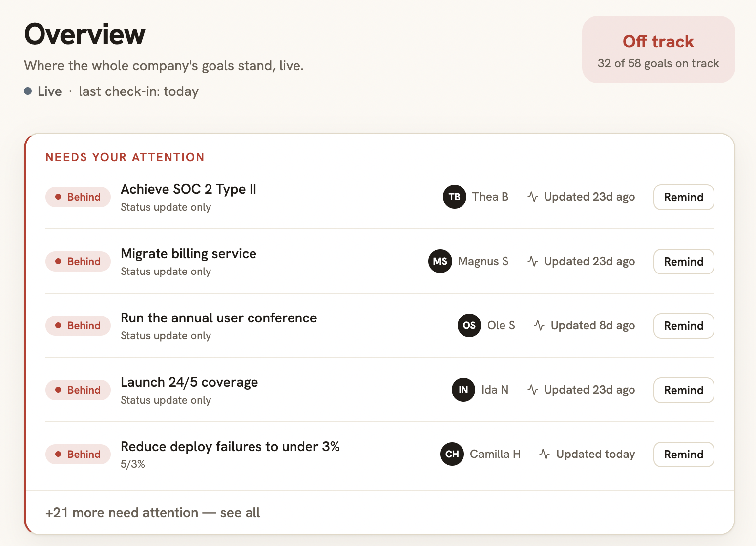Remind Magnus S about billing migration
This screenshot has height=546, width=756.
[684, 262]
